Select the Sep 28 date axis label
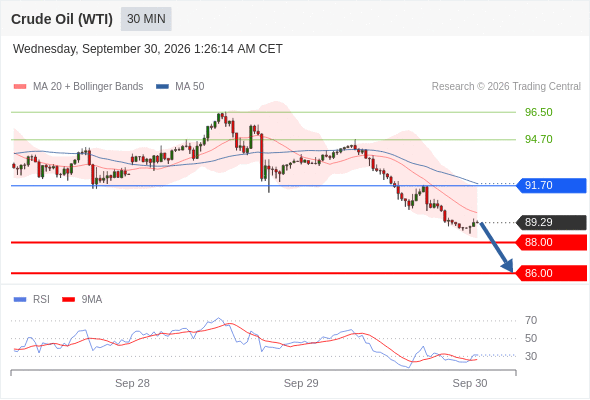The width and height of the screenshot is (590, 400). click(132, 383)
